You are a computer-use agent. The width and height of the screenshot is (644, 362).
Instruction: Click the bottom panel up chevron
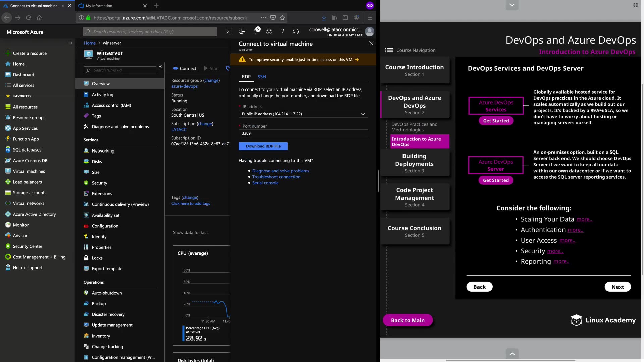click(512, 354)
